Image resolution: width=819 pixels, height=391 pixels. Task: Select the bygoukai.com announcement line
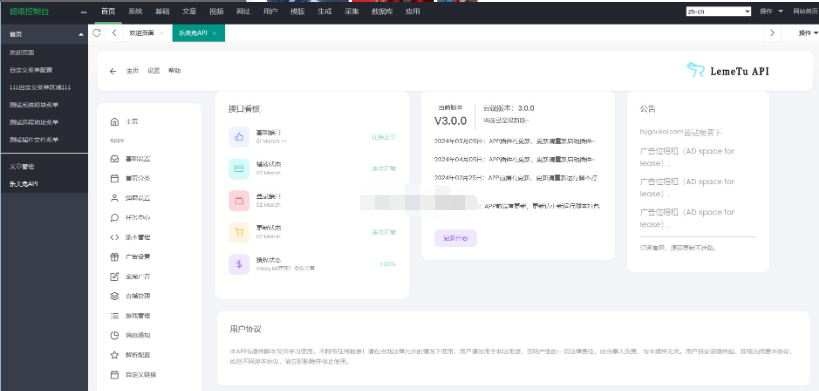click(681, 132)
